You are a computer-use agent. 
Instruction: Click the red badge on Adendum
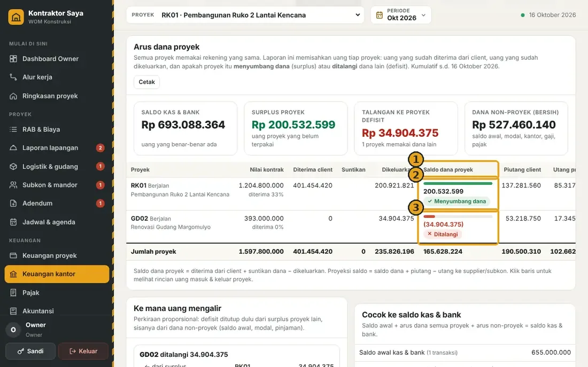[x=100, y=203]
